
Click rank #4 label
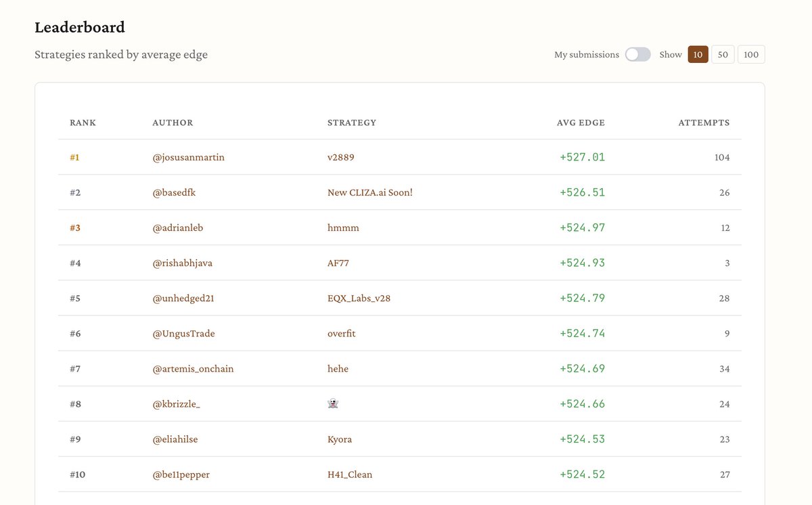[x=75, y=263]
